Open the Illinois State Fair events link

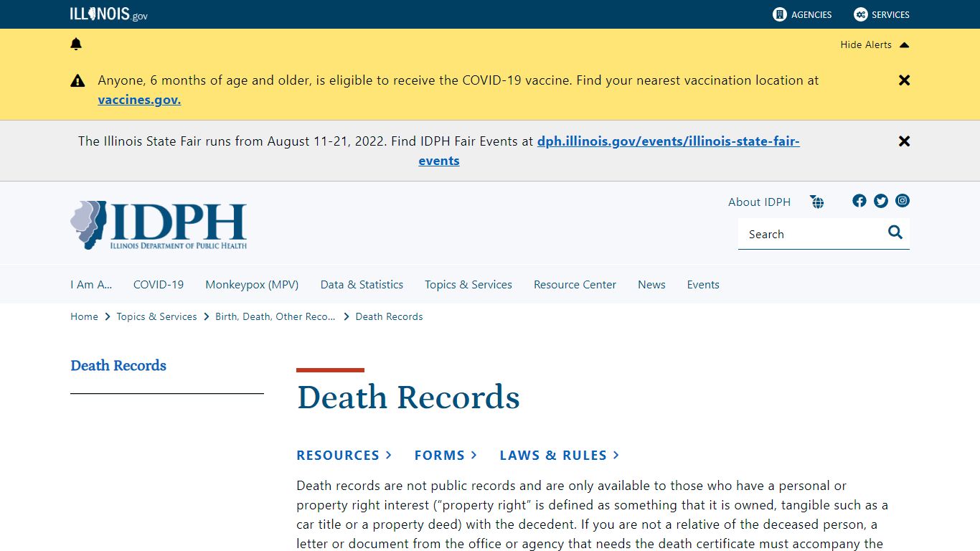click(668, 141)
